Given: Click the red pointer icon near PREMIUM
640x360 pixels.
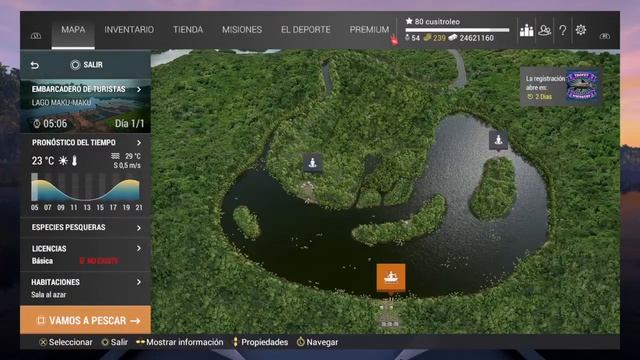Looking at the screenshot, I should pyautogui.click(x=394, y=40).
